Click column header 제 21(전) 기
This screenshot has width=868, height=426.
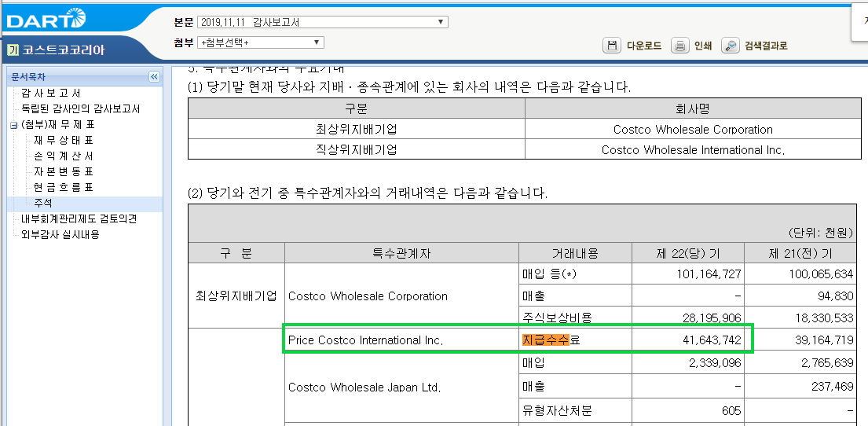800,254
